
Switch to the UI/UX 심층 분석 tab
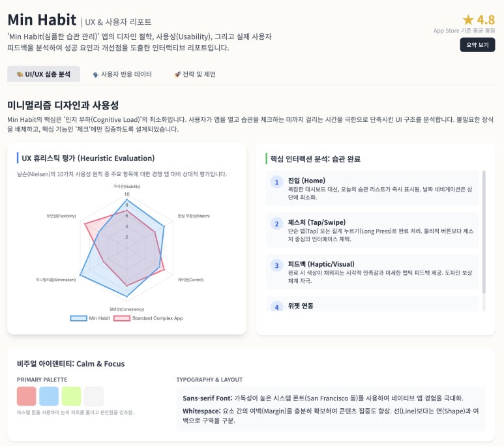44,74
